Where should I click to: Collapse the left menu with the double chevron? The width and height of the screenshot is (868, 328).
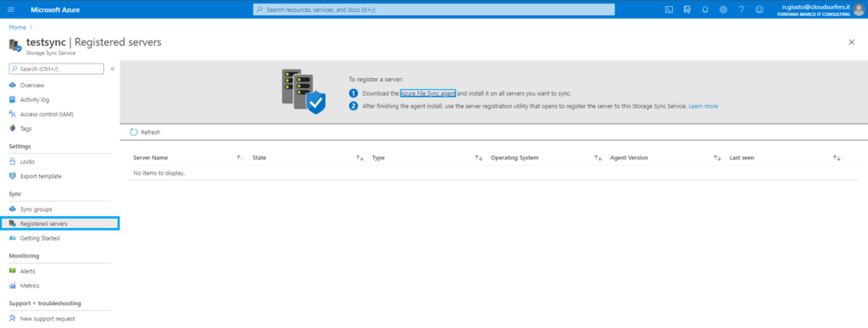113,69
